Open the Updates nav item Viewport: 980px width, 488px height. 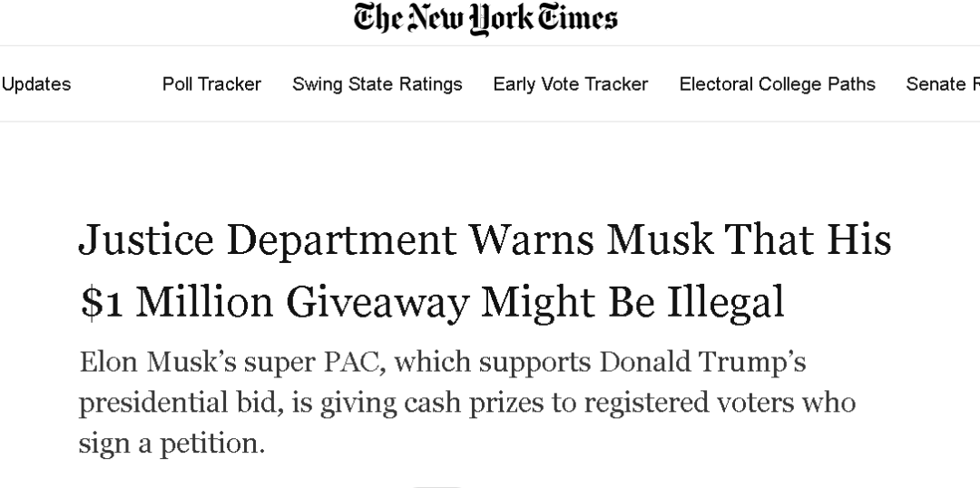36,84
